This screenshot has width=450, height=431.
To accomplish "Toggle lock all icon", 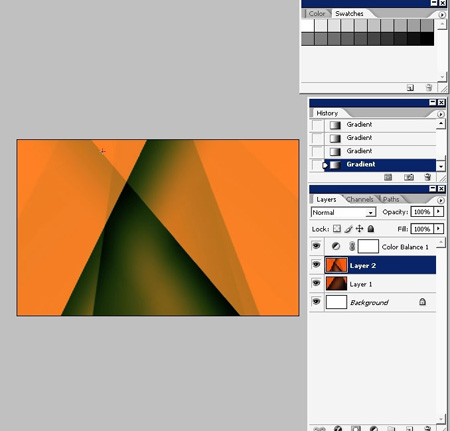I will [371, 229].
